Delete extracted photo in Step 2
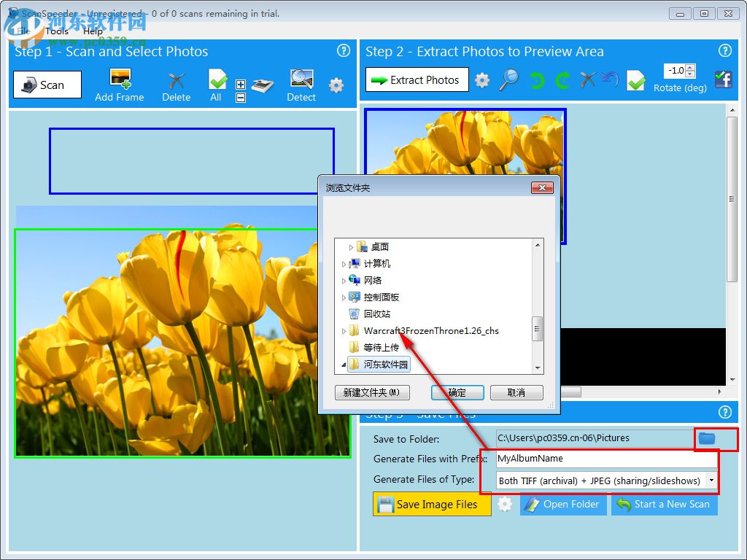 pyautogui.click(x=587, y=79)
